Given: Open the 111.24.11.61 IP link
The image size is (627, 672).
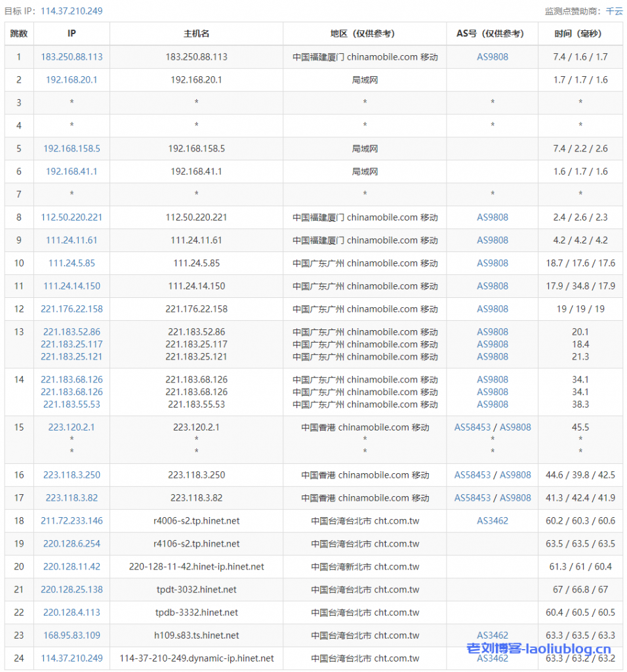Looking at the screenshot, I should coord(71,240).
